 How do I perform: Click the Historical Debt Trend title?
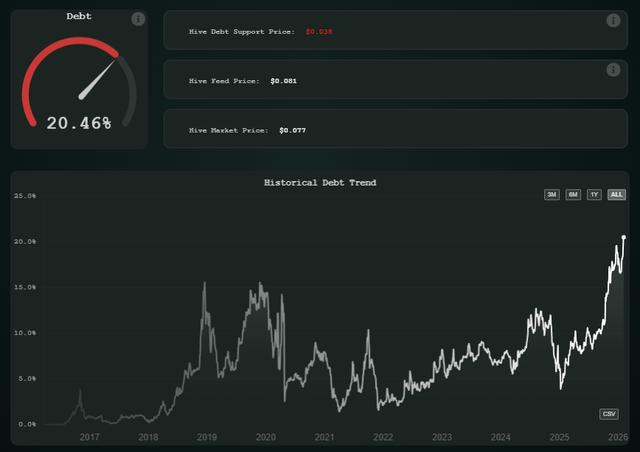pos(319,183)
